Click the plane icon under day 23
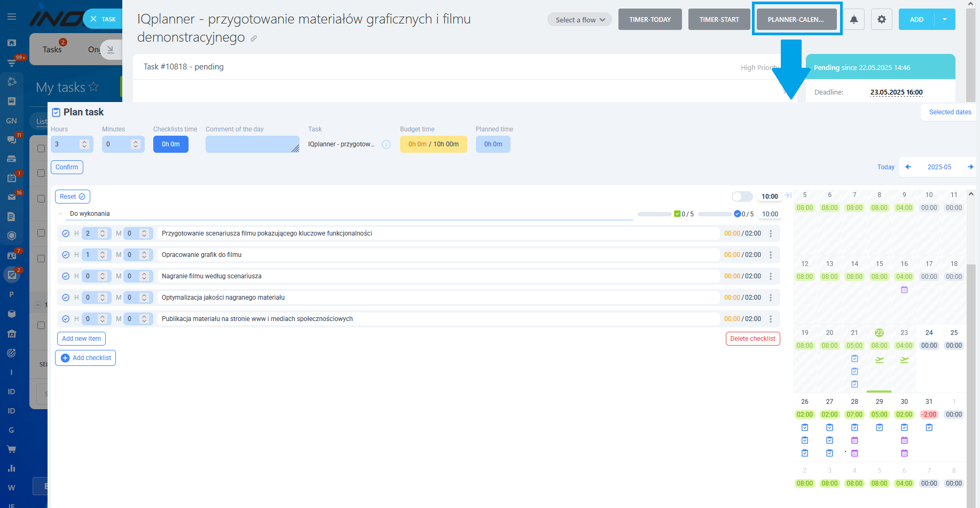 pyautogui.click(x=904, y=360)
